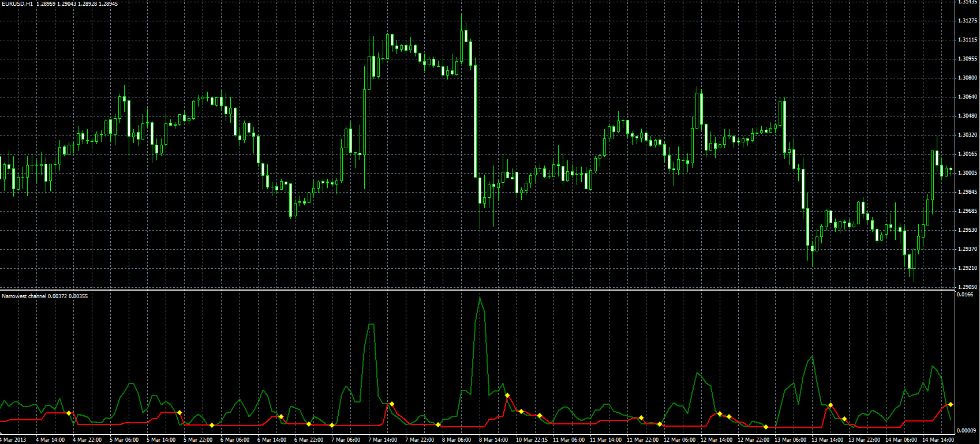Click the '12 Mar 14:00' time label
Screen dimensions: 980x444
pos(716,440)
